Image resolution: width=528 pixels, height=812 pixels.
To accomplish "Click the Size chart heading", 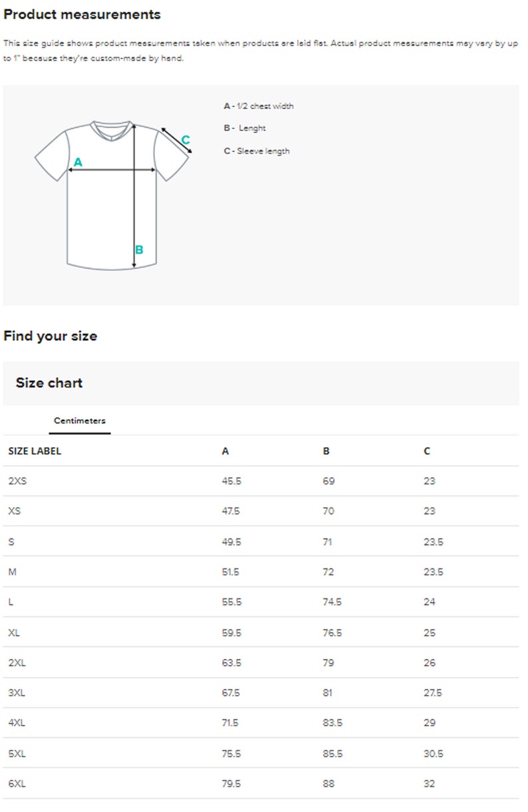I will [x=49, y=383].
